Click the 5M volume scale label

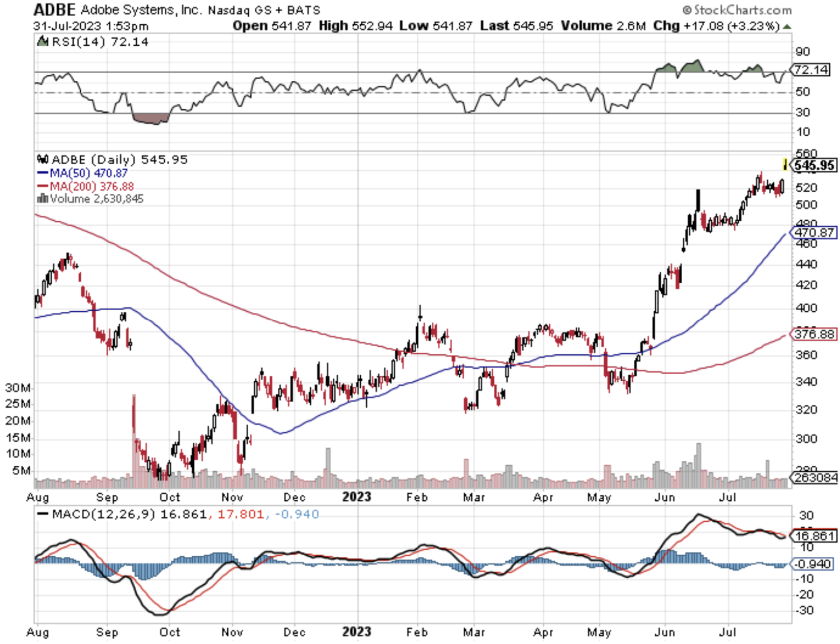click(x=22, y=471)
